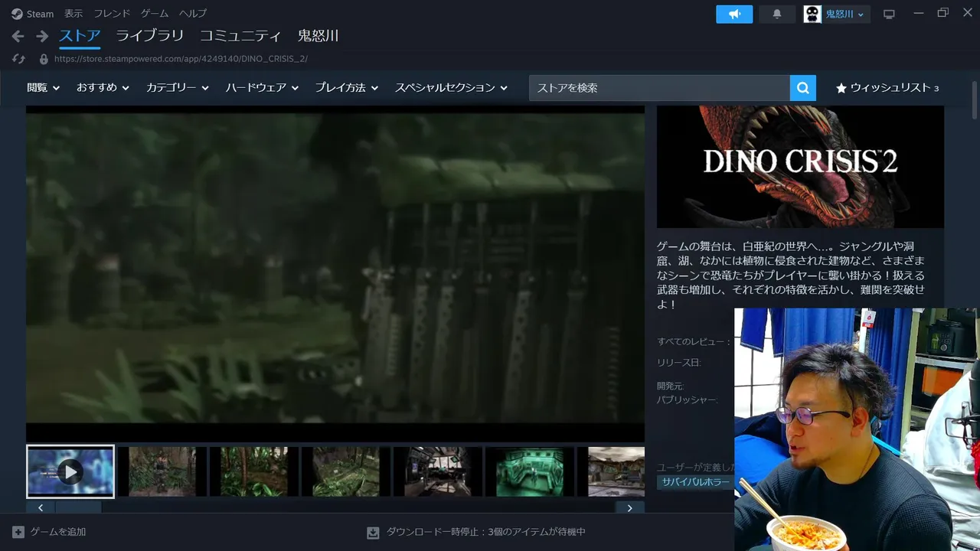Click the パブリッシャー label
The width and height of the screenshot is (980, 551).
tap(687, 399)
